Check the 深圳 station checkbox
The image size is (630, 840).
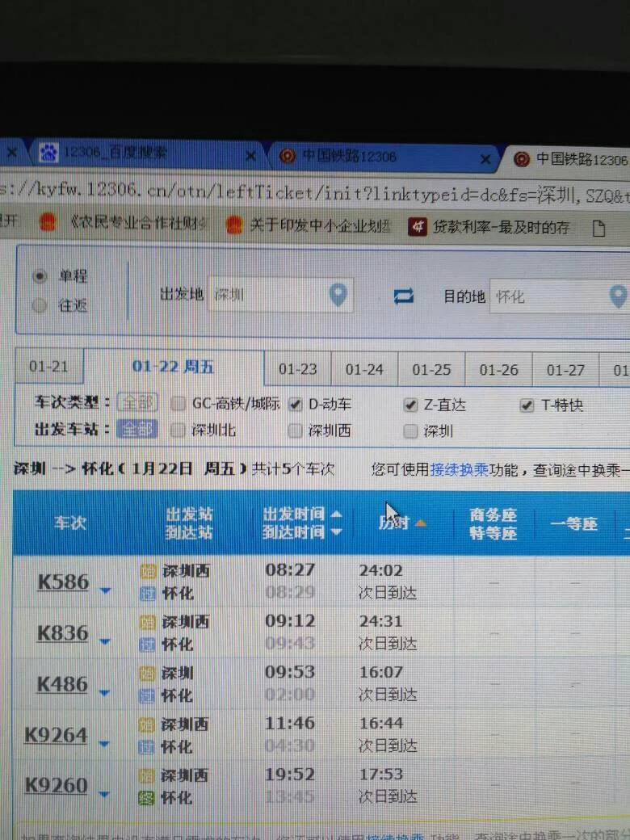coord(410,431)
